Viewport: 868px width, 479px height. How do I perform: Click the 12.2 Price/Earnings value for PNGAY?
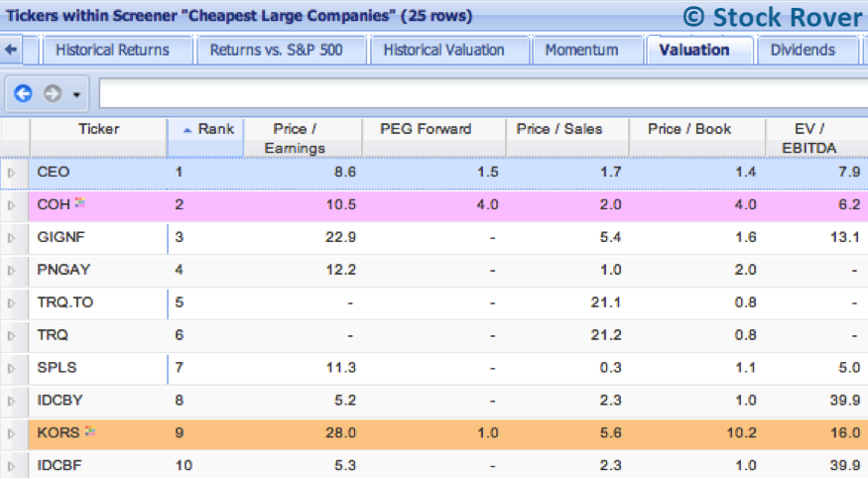[340, 271]
